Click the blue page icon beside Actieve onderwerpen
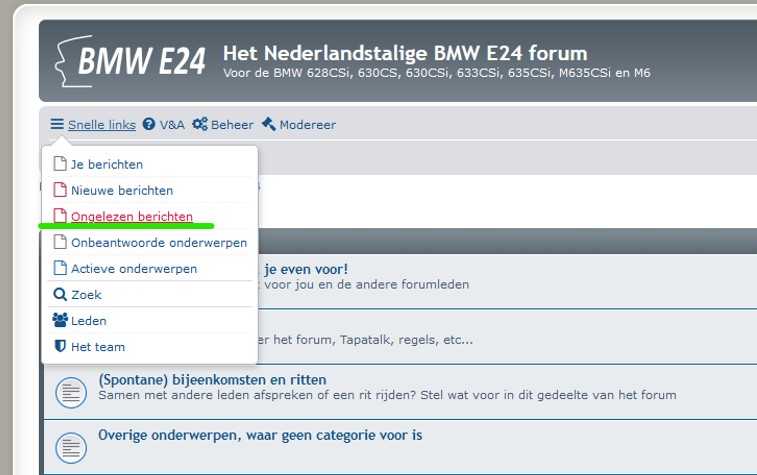This screenshot has width=757, height=475. click(x=60, y=267)
